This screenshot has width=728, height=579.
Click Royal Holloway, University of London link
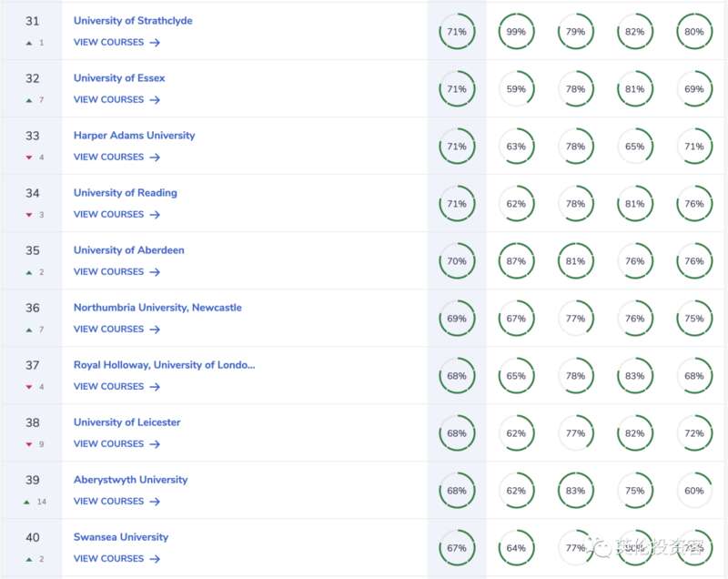pos(164,365)
